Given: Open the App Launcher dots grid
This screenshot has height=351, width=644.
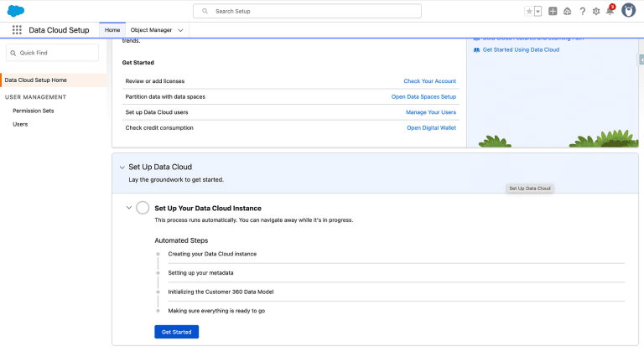Looking at the screenshot, I should (x=17, y=30).
